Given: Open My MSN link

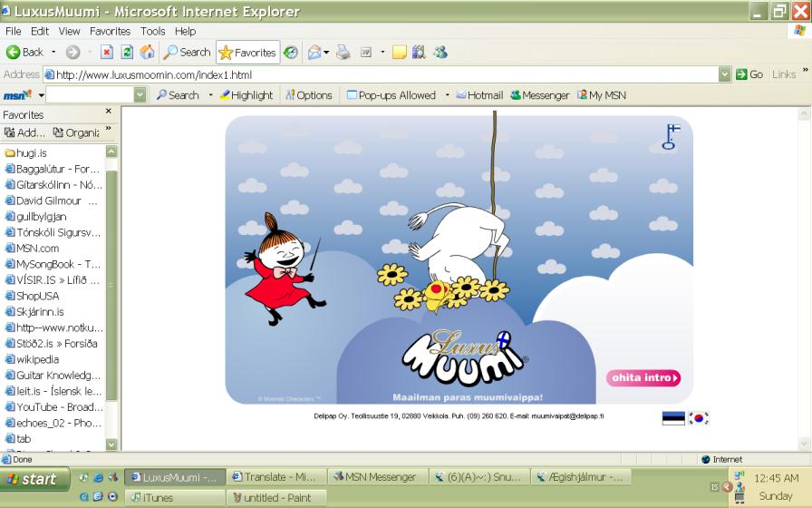Looking at the screenshot, I should (602, 95).
